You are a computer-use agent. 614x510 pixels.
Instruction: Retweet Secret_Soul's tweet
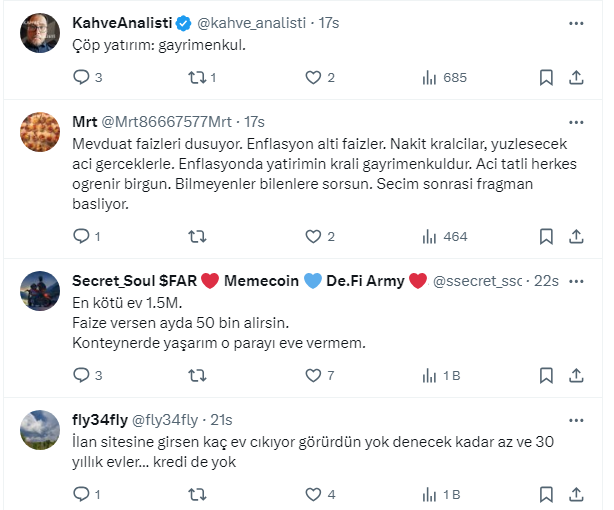[198, 376]
